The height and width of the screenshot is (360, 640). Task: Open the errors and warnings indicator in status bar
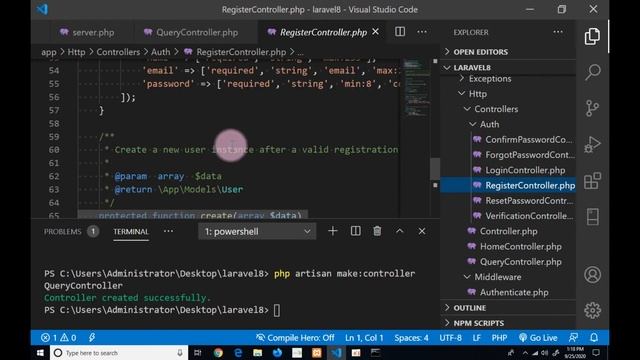click(58, 338)
